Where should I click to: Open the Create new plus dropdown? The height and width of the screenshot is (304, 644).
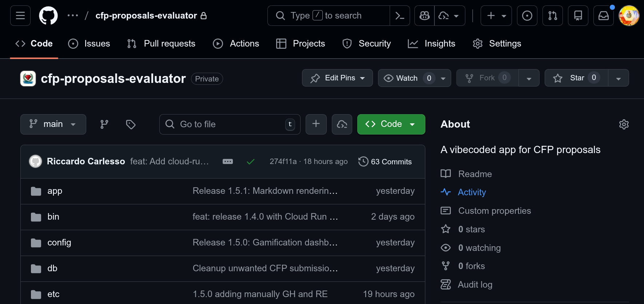[496, 16]
